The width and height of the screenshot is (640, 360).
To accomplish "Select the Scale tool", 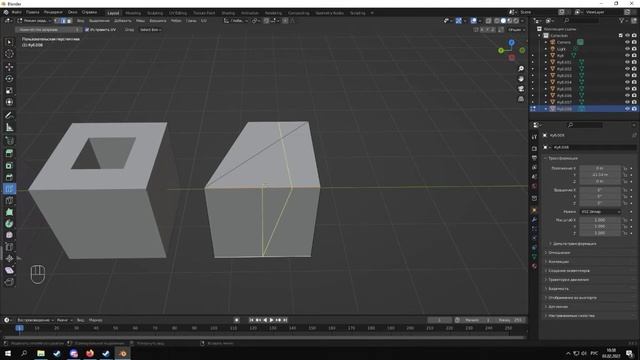I will click(9, 90).
